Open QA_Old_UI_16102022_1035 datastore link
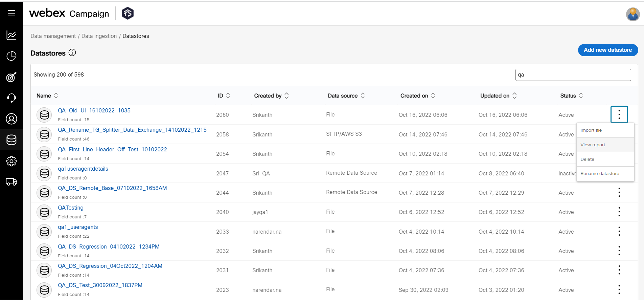The image size is (644, 300). pos(94,110)
